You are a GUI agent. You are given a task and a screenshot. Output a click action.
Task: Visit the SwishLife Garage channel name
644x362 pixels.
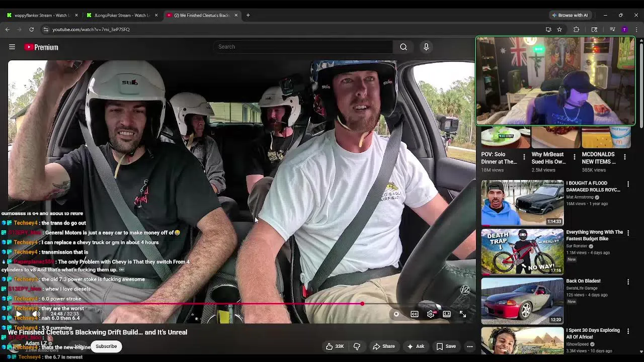(x=582, y=288)
